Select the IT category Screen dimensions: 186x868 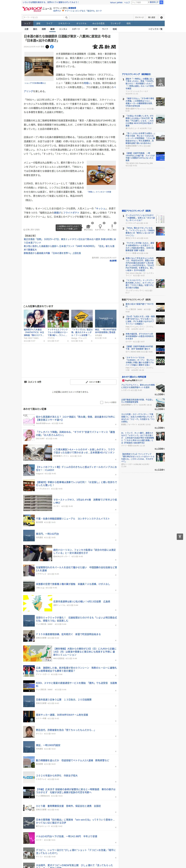(x=86, y=29)
